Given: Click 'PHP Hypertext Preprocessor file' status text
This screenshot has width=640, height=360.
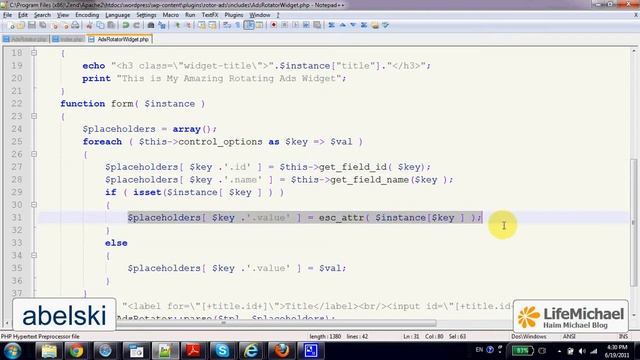Looking at the screenshot, I should (x=40, y=337).
